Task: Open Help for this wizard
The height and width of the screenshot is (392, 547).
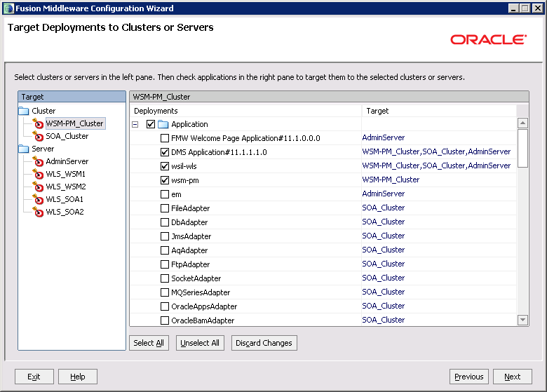Action: (x=78, y=377)
